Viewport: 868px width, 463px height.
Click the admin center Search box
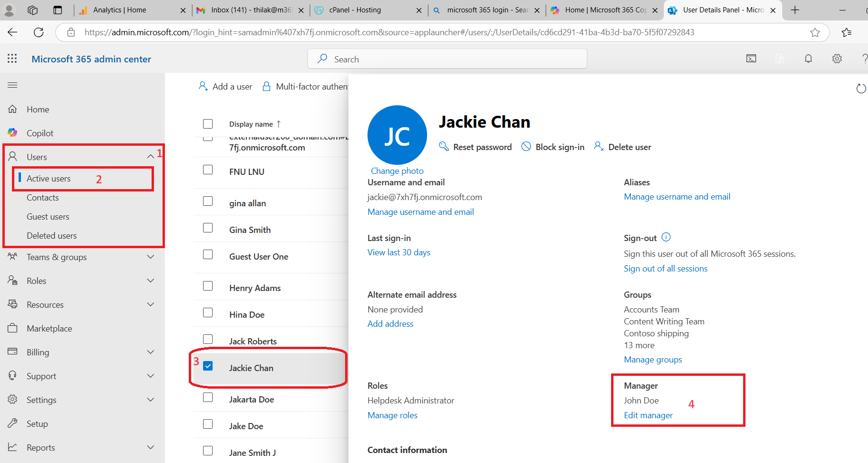tap(447, 59)
